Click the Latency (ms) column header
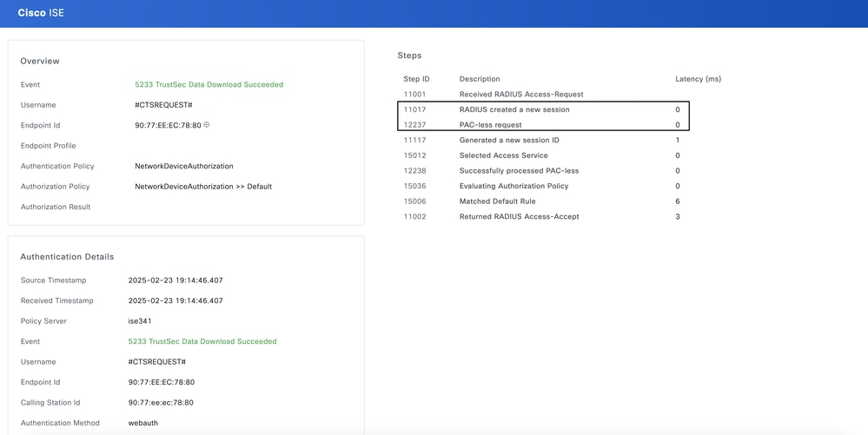This screenshot has width=868, height=435. (x=698, y=79)
